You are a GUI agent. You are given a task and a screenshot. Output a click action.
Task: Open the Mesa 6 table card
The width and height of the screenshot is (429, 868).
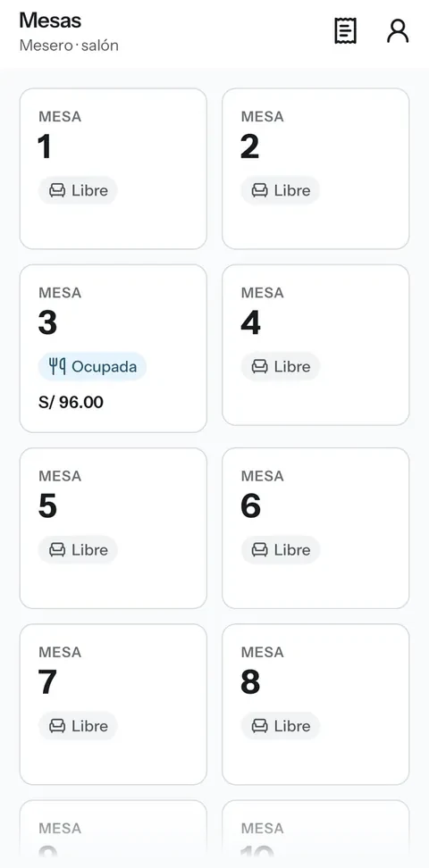315,528
